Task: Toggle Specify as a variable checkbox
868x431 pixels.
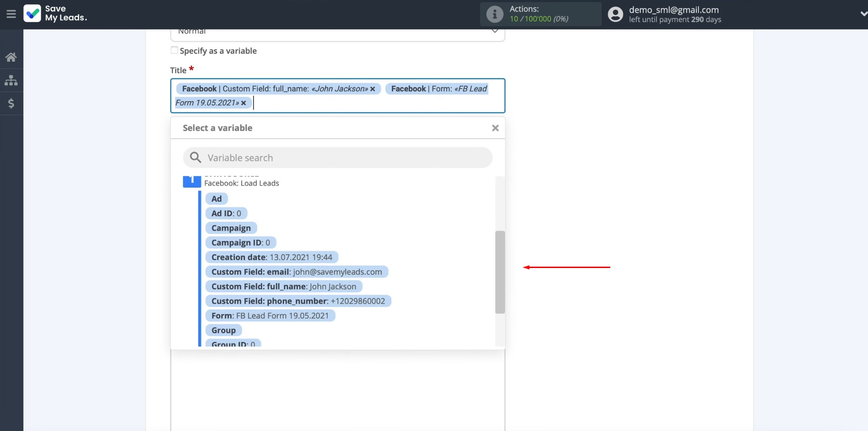Action: tap(174, 50)
